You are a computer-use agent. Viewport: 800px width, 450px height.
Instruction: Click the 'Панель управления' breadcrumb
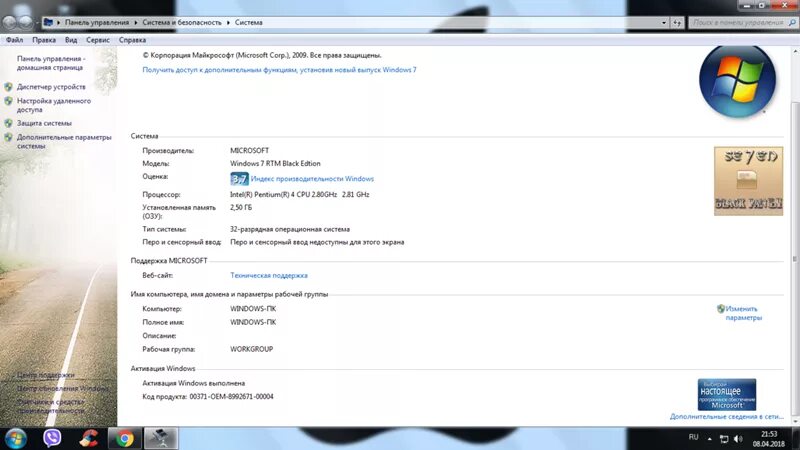97,22
